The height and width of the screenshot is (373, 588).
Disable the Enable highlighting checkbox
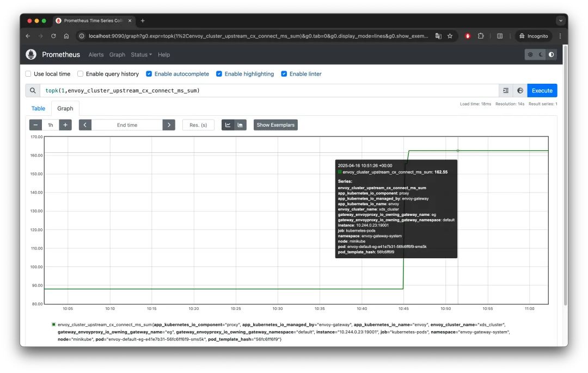(x=219, y=74)
